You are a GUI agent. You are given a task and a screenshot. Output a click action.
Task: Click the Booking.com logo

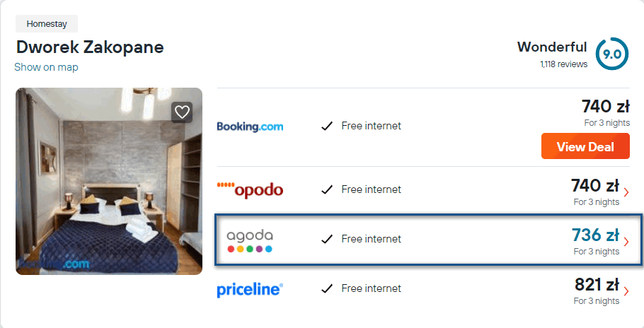250,127
